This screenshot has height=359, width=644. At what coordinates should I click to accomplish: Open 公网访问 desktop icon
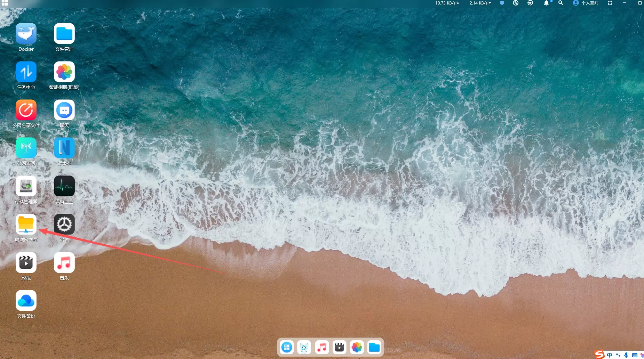point(26,148)
